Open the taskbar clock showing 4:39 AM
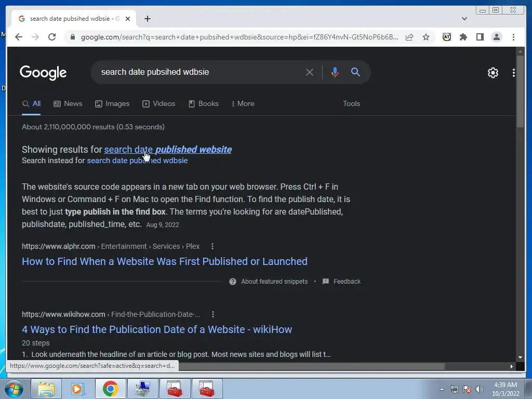Image resolution: width=532 pixels, height=399 pixels. (506, 389)
